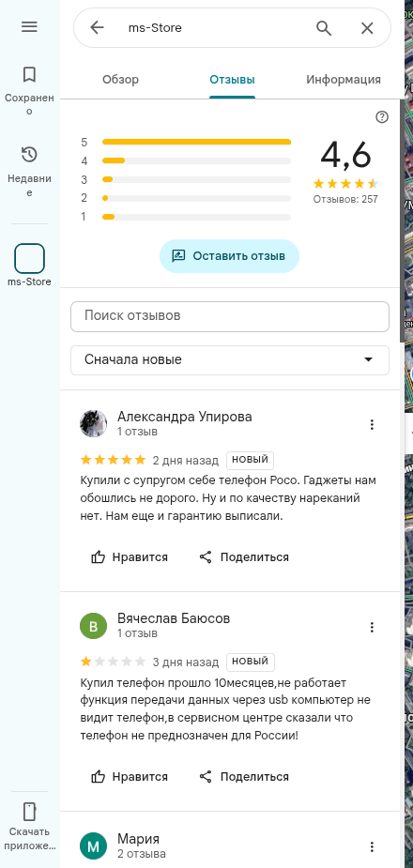Image resolution: width=413 pixels, height=868 pixels.
Task: Open Александра Упирова profile name
Action: pyautogui.click(x=184, y=417)
